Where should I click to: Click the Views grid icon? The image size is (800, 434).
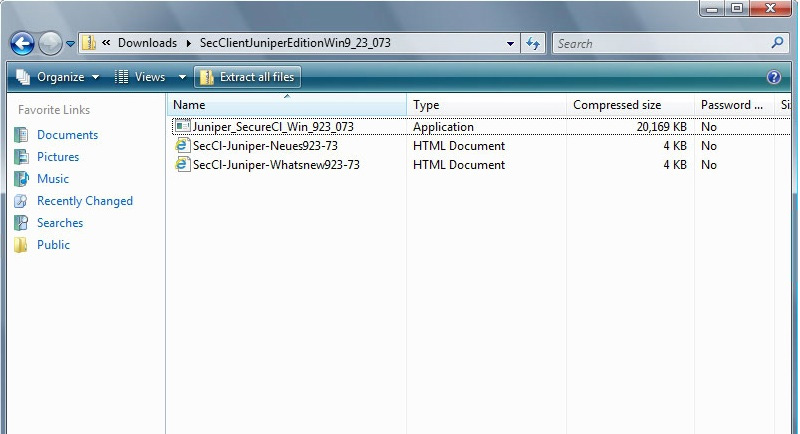coord(121,77)
